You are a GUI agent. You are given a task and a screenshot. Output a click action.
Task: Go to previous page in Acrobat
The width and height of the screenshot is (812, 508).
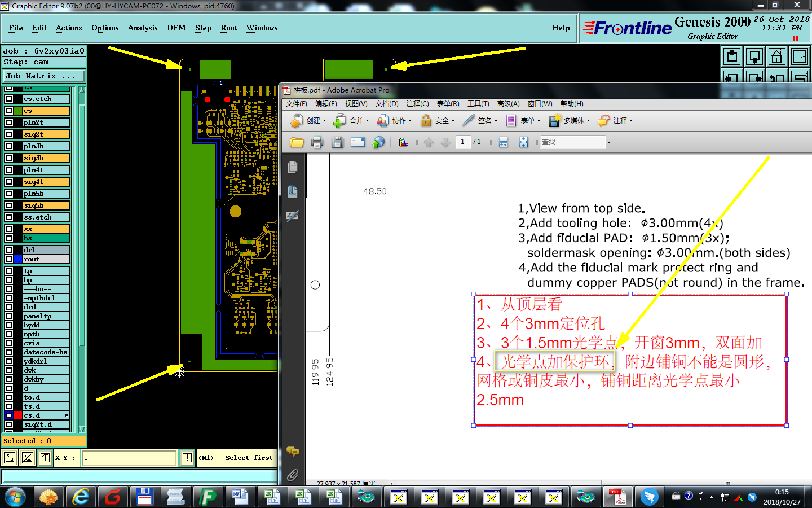[428, 142]
